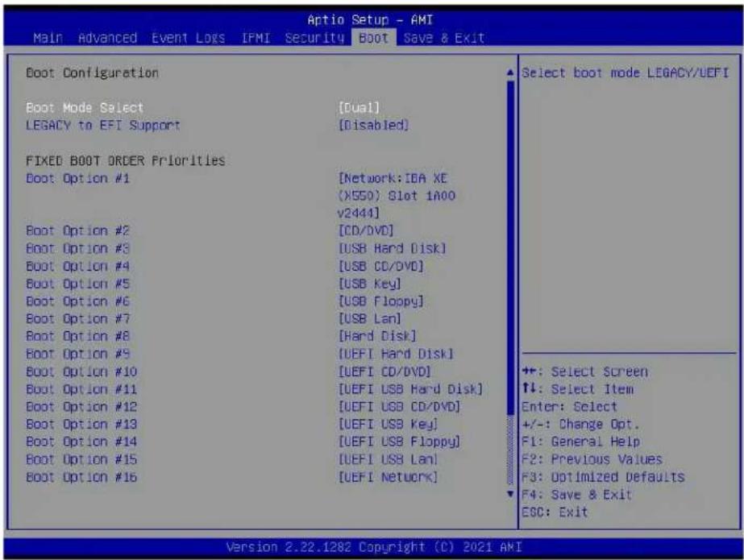Change the [USB Key] boot value
This screenshot has height=560, width=744.
(x=370, y=284)
